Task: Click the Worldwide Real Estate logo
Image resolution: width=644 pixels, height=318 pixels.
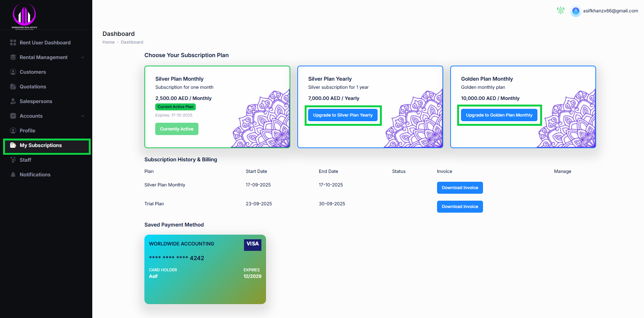Action: click(x=24, y=16)
